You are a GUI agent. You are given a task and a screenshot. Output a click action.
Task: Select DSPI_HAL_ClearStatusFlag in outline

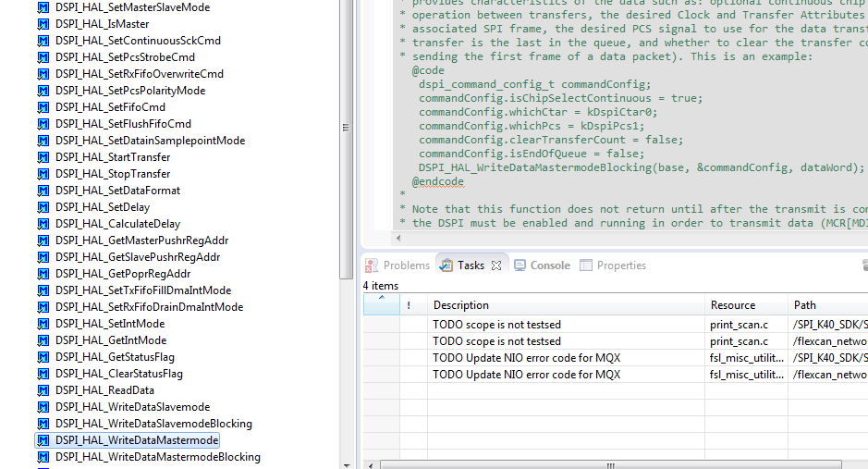pos(118,374)
